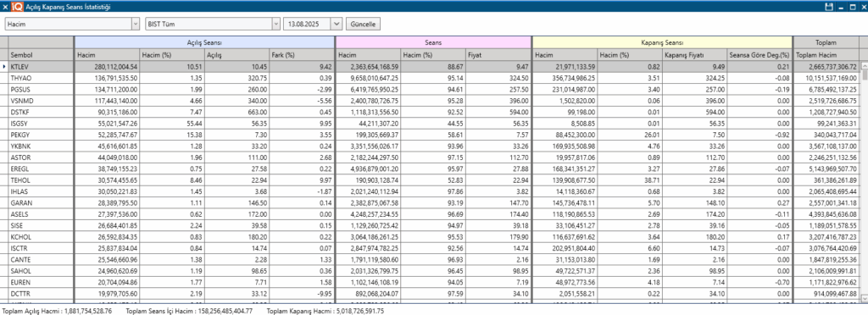The height and width of the screenshot is (315, 868).
Task: Click the Açılış Seansı group header
Action: click(x=204, y=42)
